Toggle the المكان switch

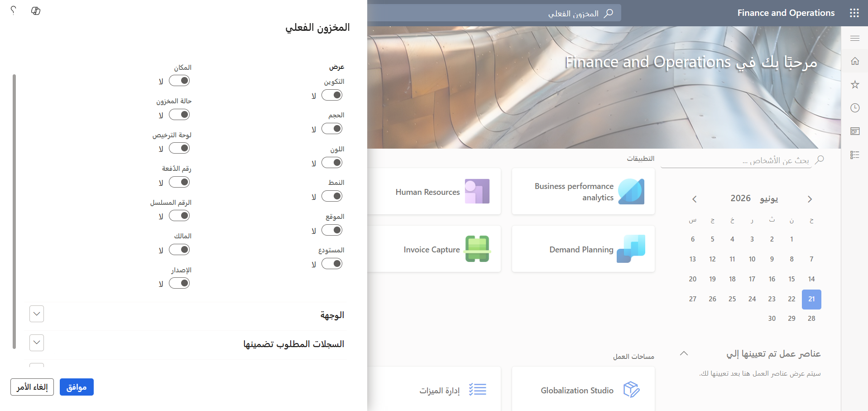(x=179, y=81)
